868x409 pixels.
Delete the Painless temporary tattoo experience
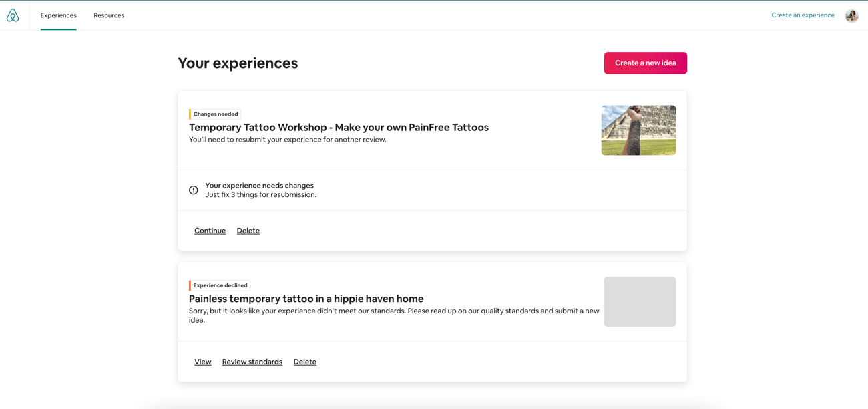(304, 362)
